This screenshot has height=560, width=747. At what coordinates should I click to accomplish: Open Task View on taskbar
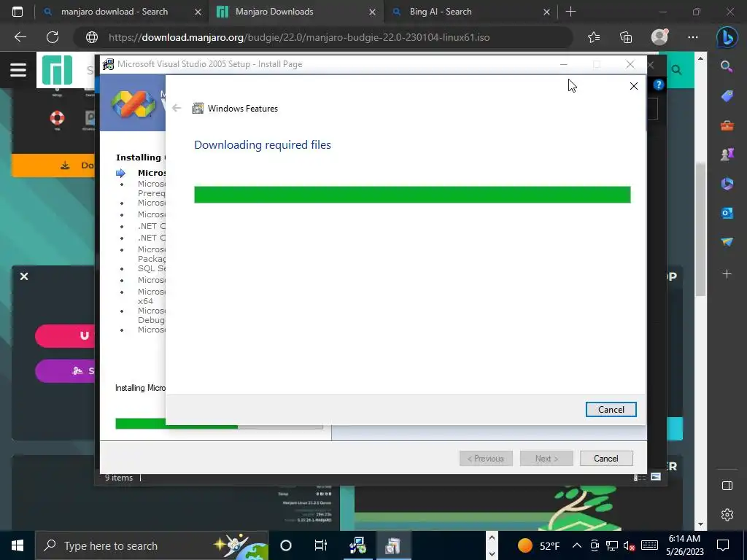321,545
